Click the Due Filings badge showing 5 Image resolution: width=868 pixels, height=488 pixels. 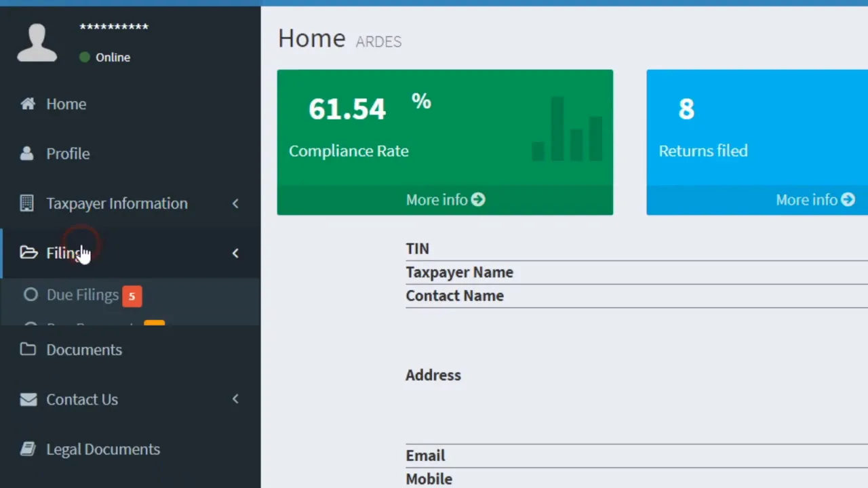click(x=132, y=296)
